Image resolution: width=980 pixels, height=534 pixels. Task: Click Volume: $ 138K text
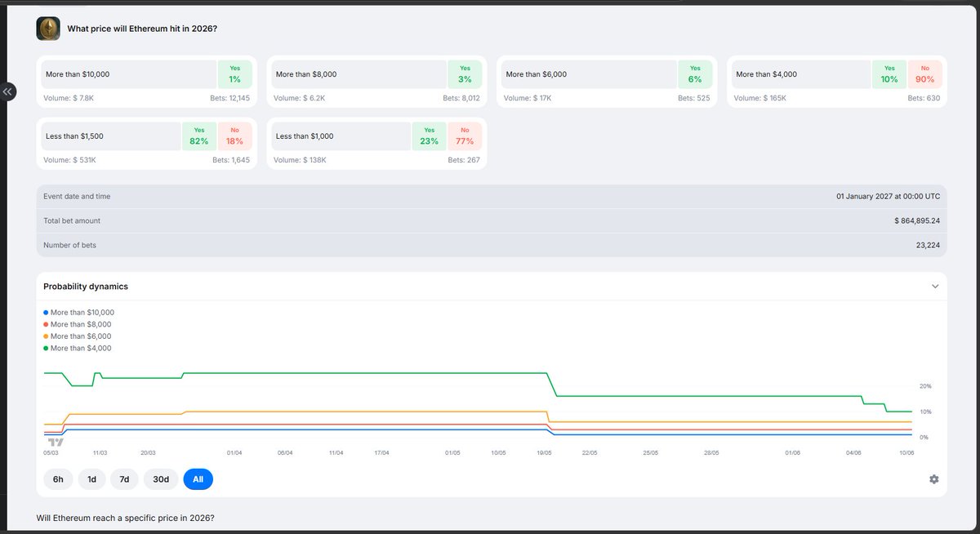(300, 160)
